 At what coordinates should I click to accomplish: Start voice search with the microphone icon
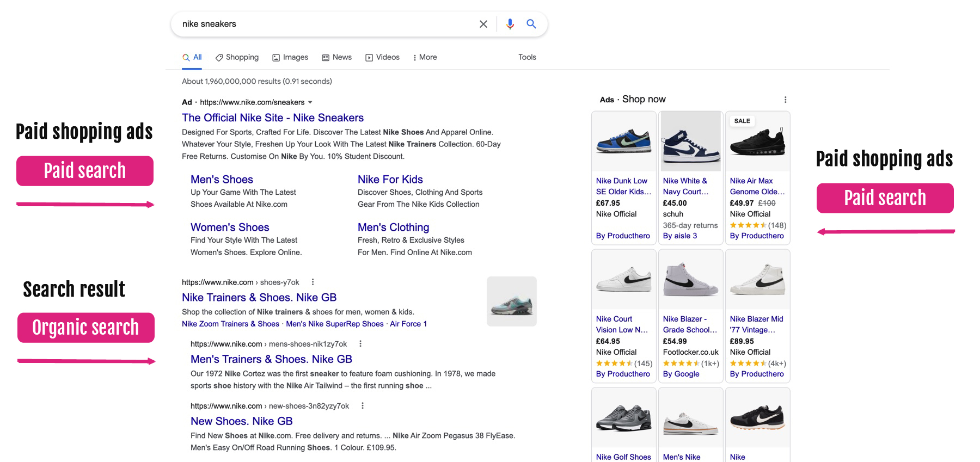[510, 24]
